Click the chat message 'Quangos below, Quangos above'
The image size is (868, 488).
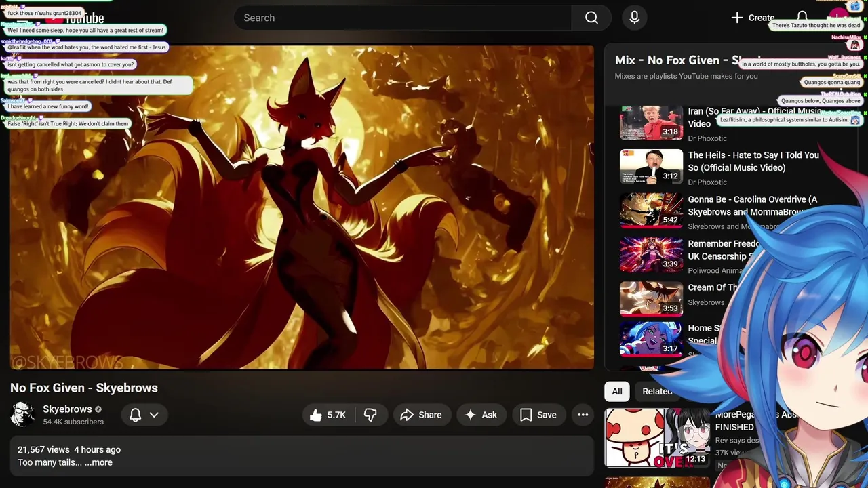821,101
